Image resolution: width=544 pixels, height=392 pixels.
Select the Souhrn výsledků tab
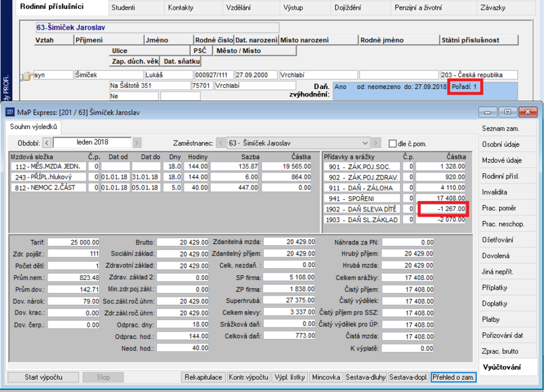[33, 127]
